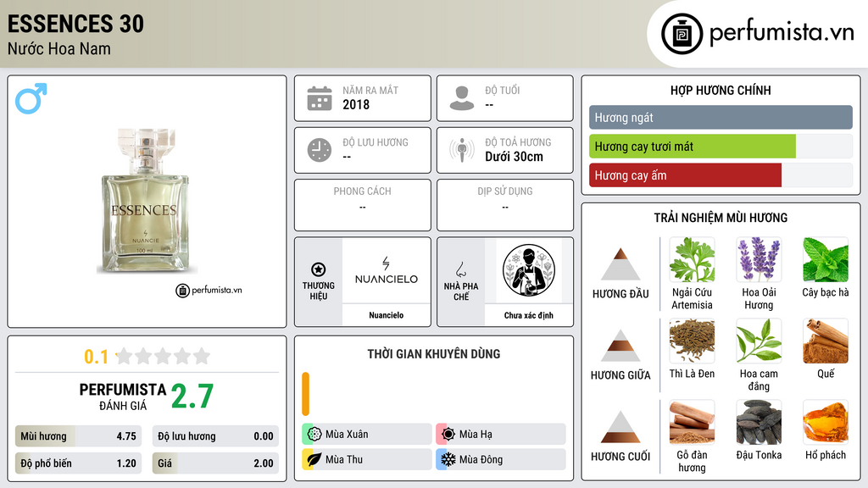This screenshot has width=868, height=488.
Task: Click the Quế cinnamon note image
Action: tap(826, 341)
